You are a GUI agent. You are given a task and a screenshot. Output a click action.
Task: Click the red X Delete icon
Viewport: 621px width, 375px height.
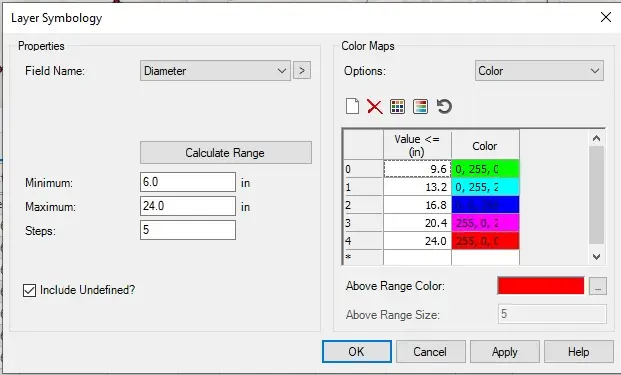click(375, 107)
